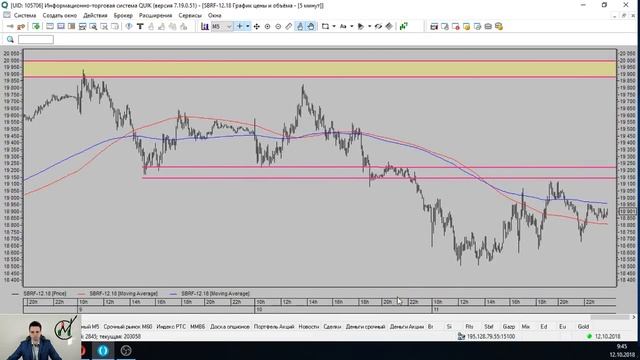
Task: Switch to the Портфель Акций tab
Action: click(x=274, y=327)
